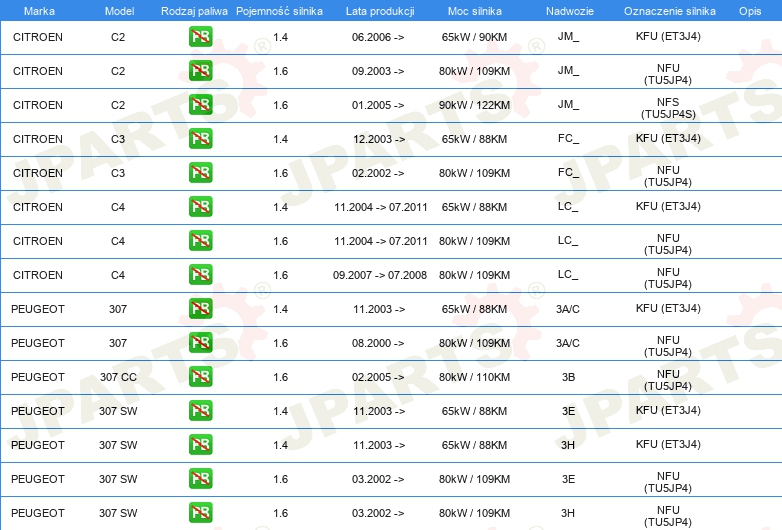Screen dimensions: 782x530
Task: Click NFU (TU5JP4) in the 307 CC row
Action: click(668, 380)
